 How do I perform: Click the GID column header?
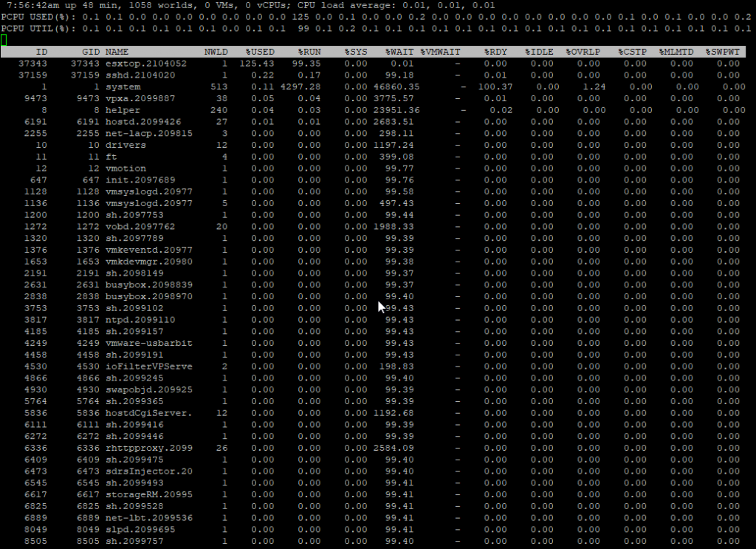click(x=91, y=52)
